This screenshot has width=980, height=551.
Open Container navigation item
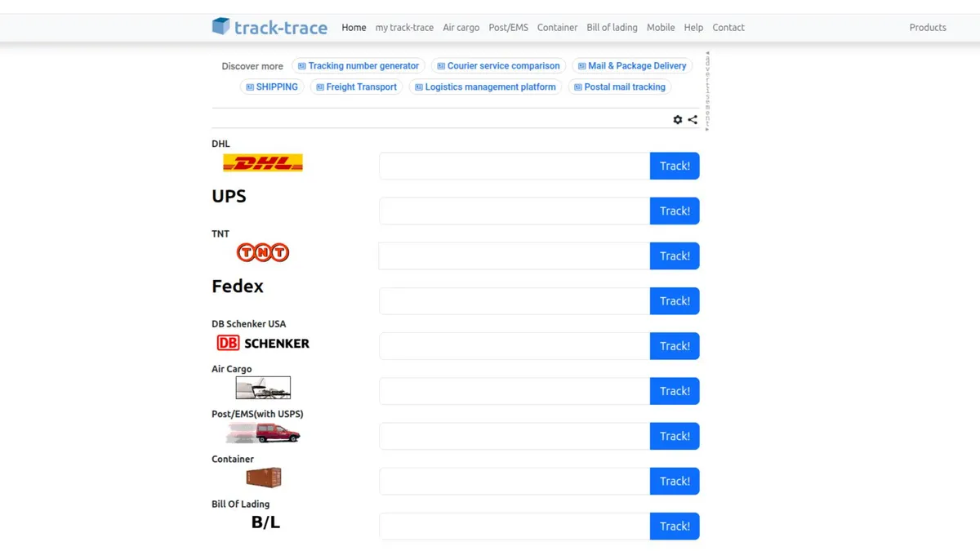coord(558,27)
